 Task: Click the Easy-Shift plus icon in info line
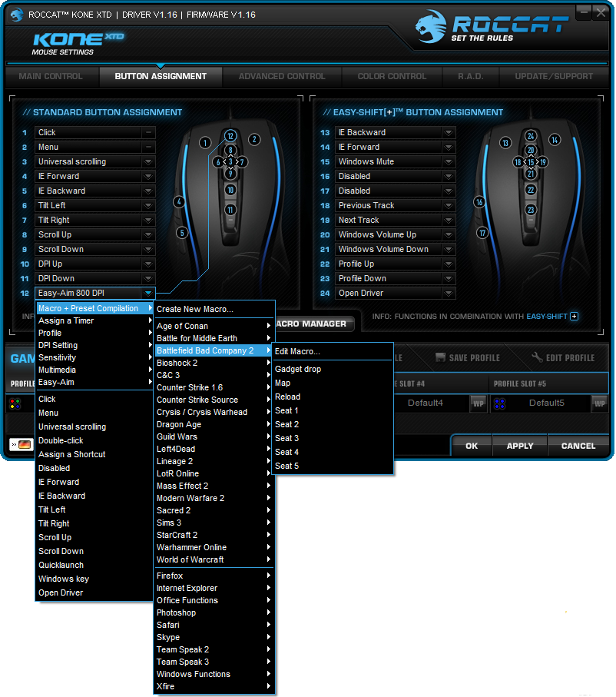(575, 316)
